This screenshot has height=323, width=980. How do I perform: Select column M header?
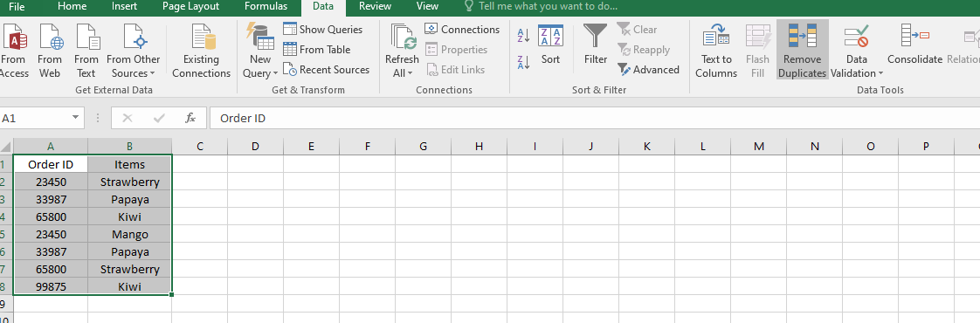click(759, 147)
